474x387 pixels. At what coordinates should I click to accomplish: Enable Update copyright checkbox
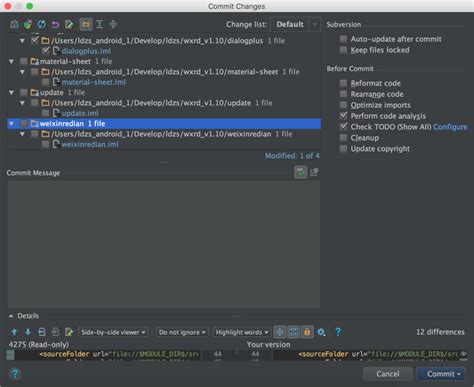coord(343,149)
